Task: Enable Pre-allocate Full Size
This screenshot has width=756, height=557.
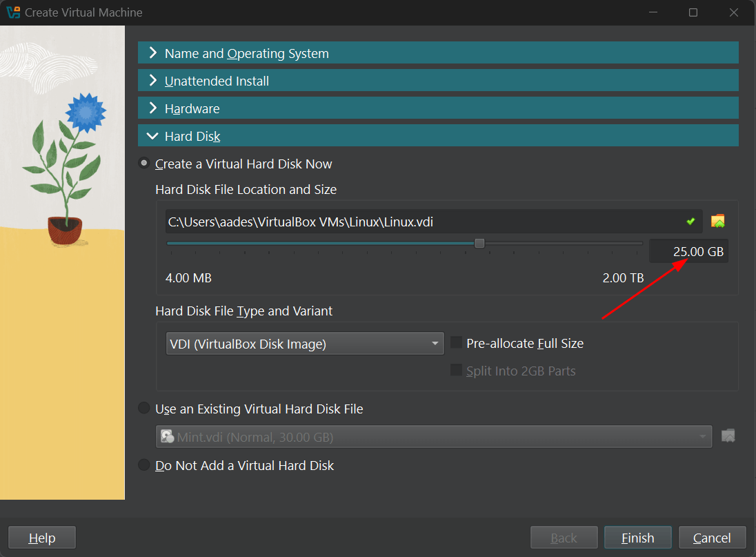Action: (456, 342)
